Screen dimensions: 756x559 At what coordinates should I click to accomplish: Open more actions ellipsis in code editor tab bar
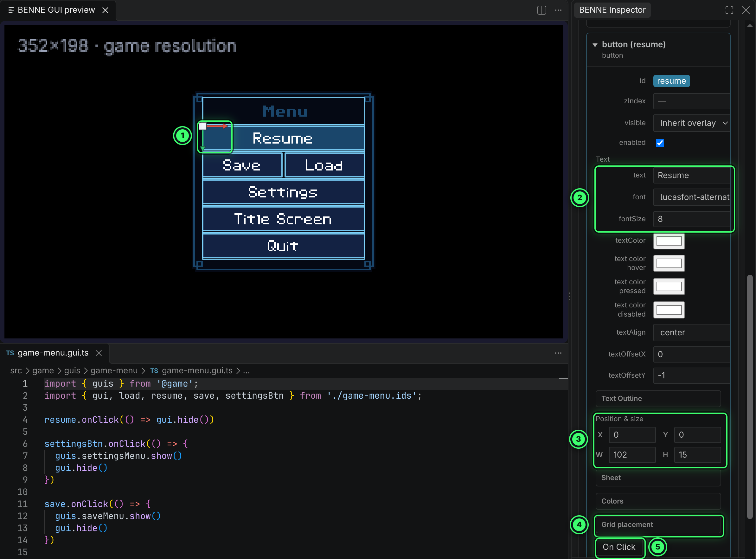(558, 353)
